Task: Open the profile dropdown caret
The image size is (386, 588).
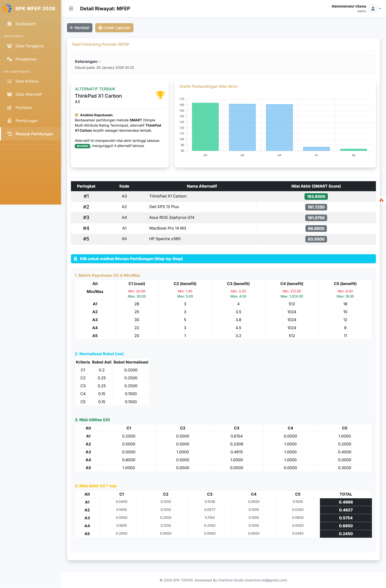Action: coord(380,9)
